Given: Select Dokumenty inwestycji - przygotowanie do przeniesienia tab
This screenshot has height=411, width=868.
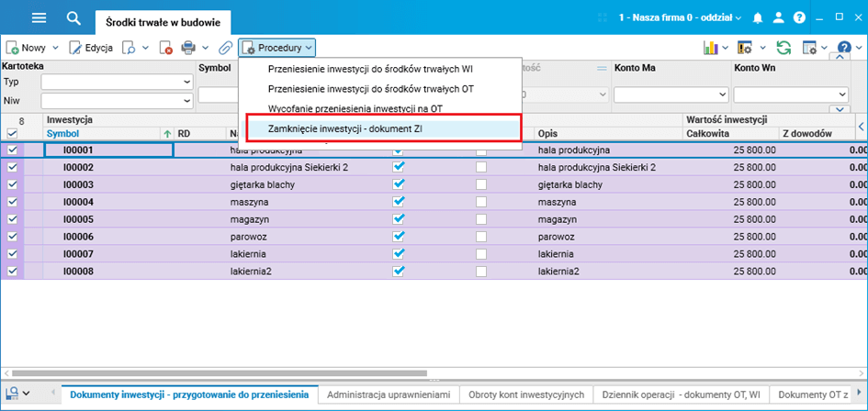Looking at the screenshot, I should tap(189, 395).
